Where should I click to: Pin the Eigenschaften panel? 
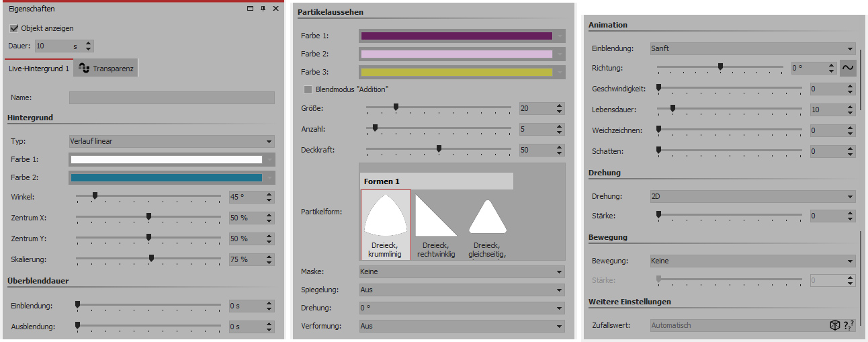click(x=263, y=9)
